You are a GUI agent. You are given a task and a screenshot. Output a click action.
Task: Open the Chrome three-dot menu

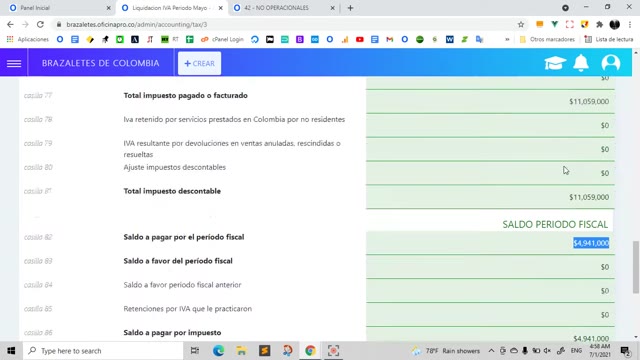click(x=630, y=24)
